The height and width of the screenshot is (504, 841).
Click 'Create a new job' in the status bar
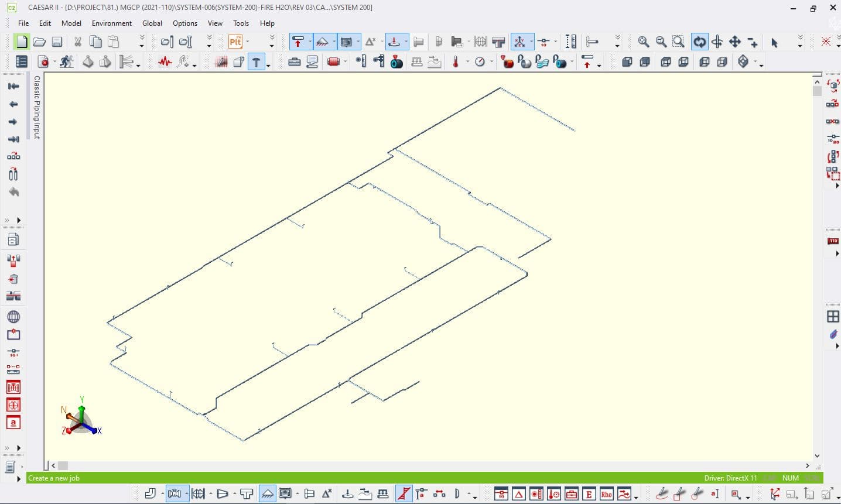pyautogui.click(x=54, y=478)
